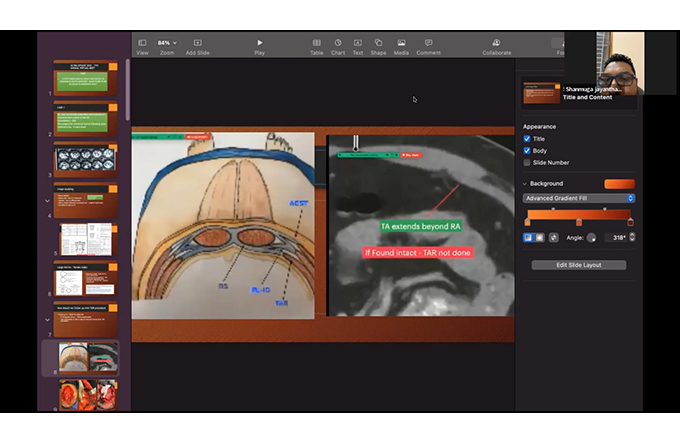Click the Edit Slide Layout button
This screenshot has width=680, height=442.
coord(579,265)
